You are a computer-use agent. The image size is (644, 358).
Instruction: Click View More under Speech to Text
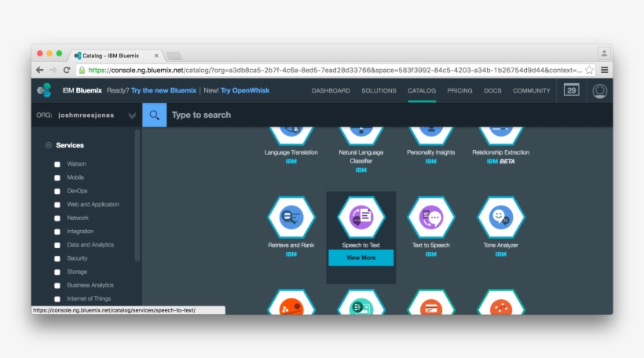pos(361,258)
